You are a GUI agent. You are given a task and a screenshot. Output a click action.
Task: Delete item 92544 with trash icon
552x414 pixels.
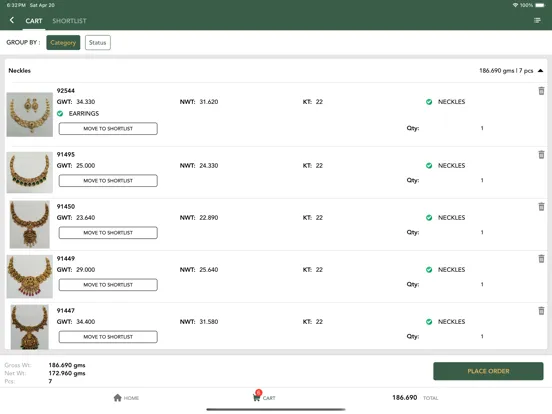[x=541, y=91]
